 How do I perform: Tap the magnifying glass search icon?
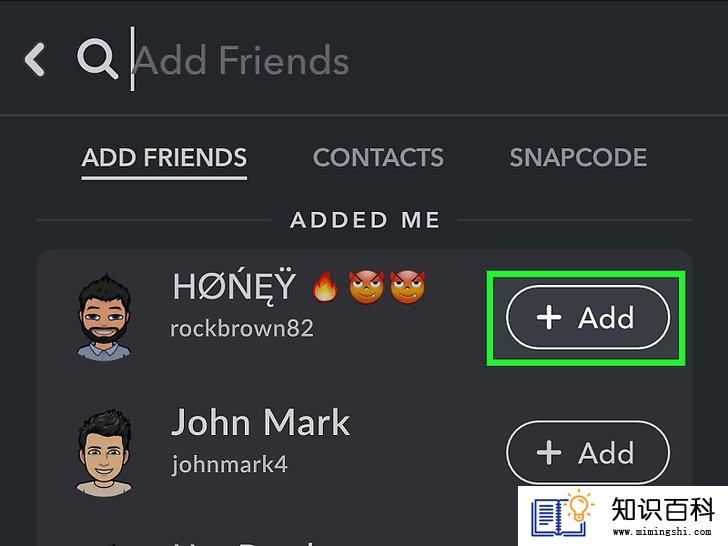(x=97, y=59)
